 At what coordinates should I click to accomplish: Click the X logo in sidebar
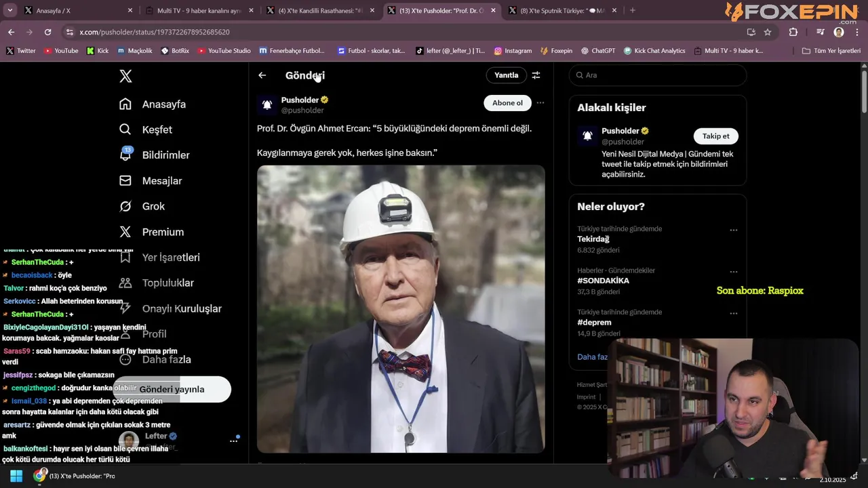tap(125, 76)
